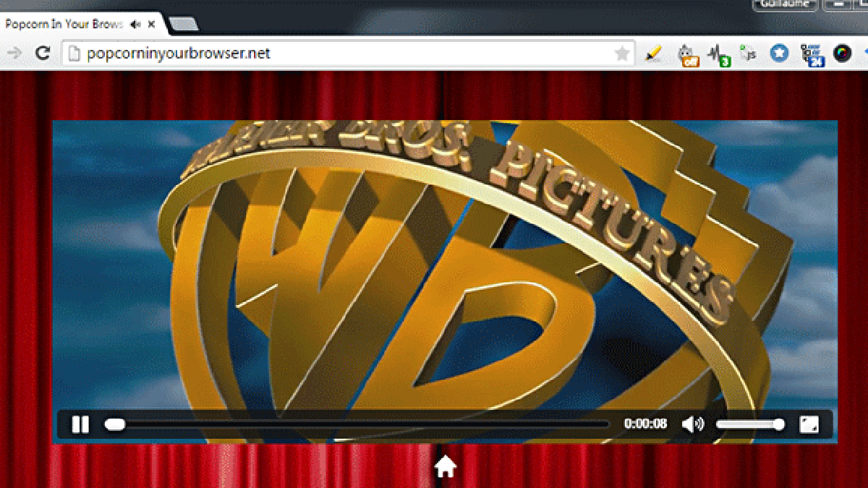Click the extension showing the 24 badge
This screenshot has width=868, height=488.
point(812,55)
